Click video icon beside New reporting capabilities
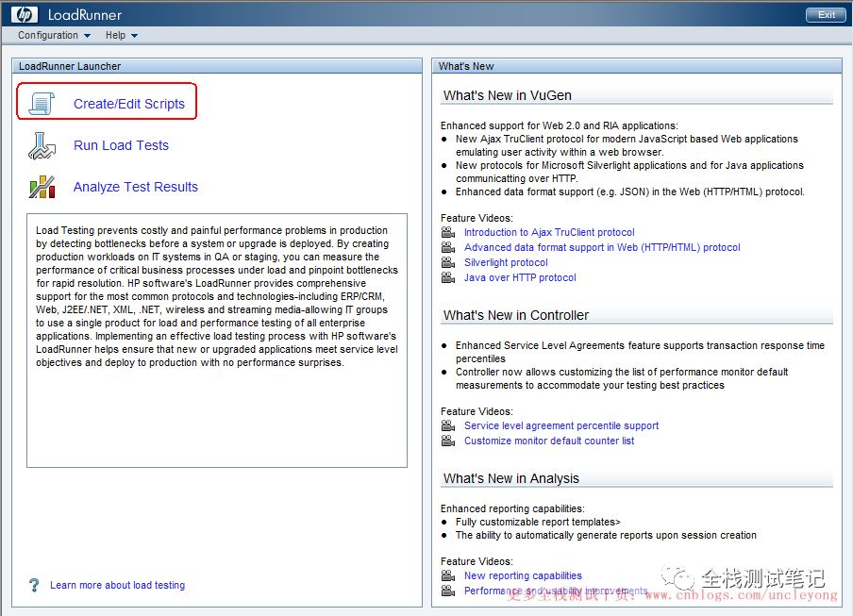This screenshot has height=616, width=853. (x=447, y=575)
